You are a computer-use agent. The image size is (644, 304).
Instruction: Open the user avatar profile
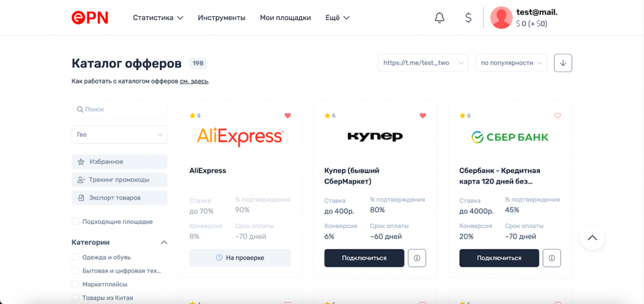tap(501, 18)
